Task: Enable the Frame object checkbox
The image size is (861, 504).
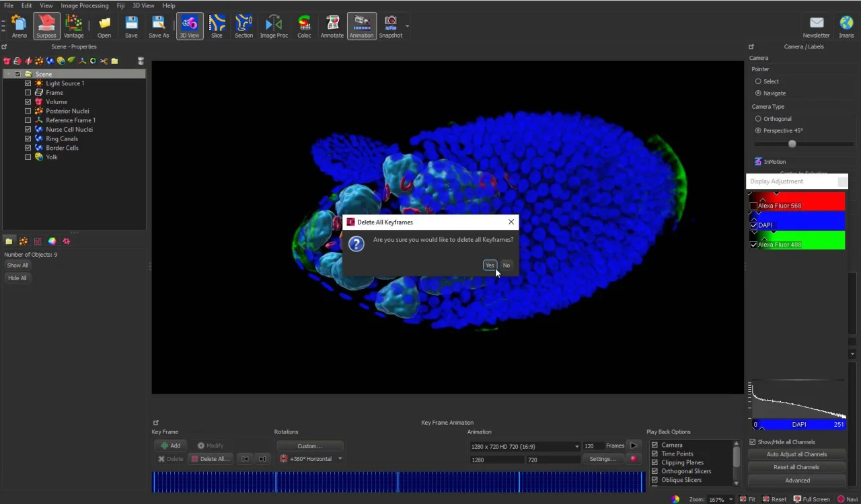Action: pos(28,93)
